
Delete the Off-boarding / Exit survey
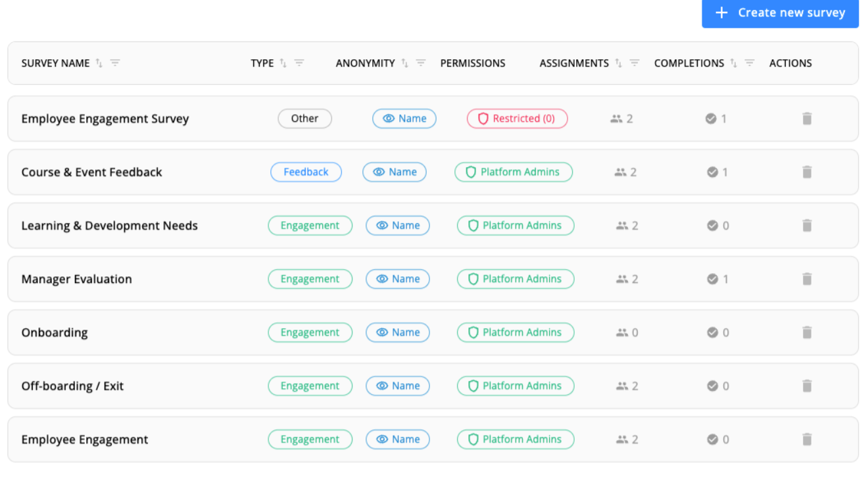point(807,386)
